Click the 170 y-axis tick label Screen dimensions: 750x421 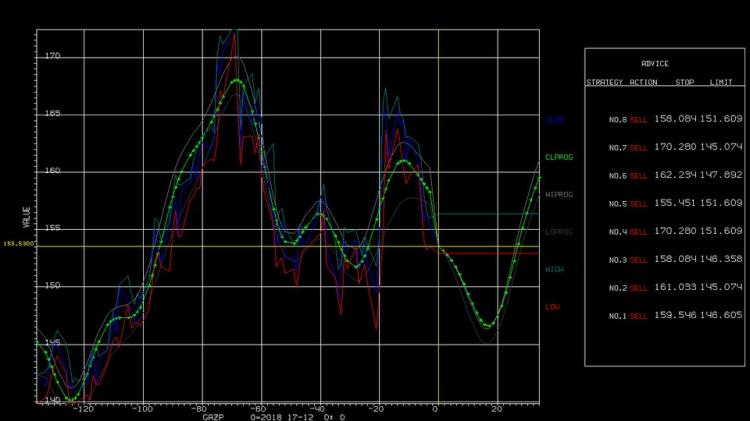point(53,56)
